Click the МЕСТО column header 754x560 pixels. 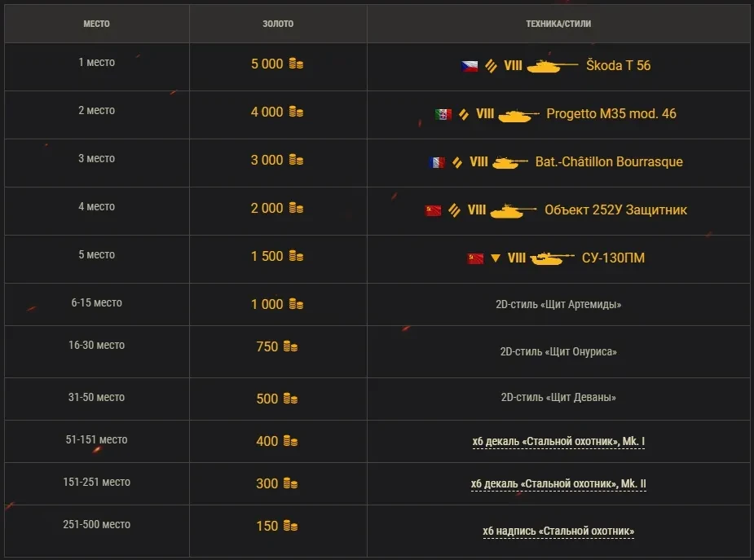coord(96,24)
